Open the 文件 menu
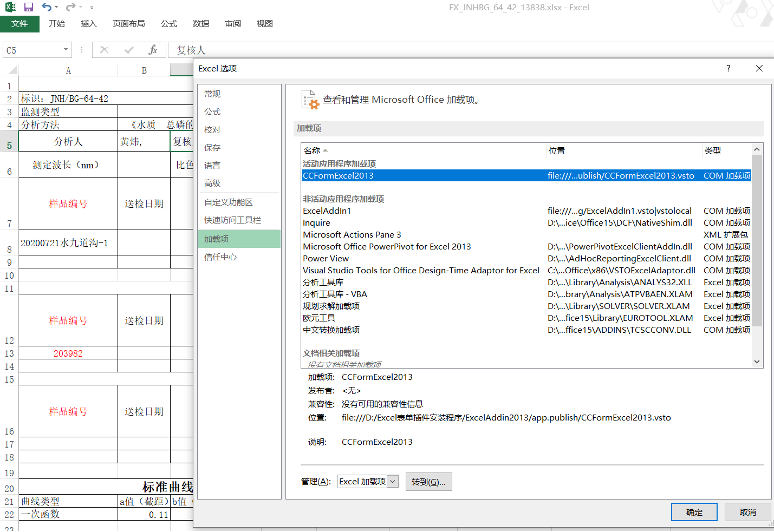774x532 pixels. 19,24
